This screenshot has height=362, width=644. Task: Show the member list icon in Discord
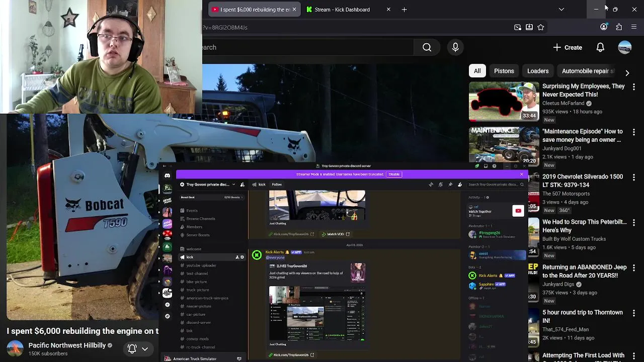click(460, 185)
